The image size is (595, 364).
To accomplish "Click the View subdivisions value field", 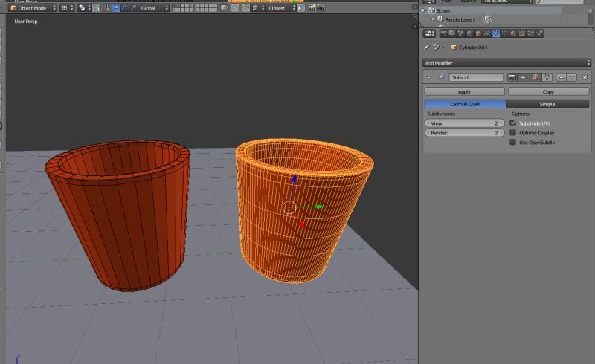I will (x=464, y=123).
